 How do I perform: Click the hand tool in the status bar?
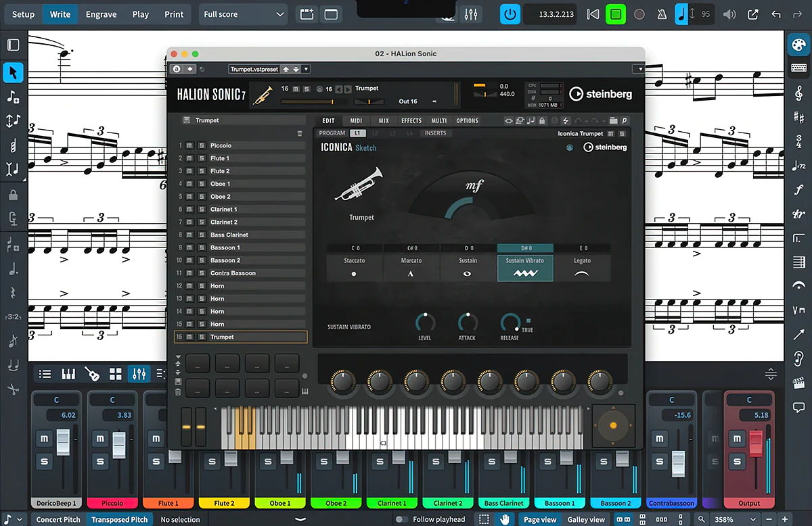tap(505, 519)
